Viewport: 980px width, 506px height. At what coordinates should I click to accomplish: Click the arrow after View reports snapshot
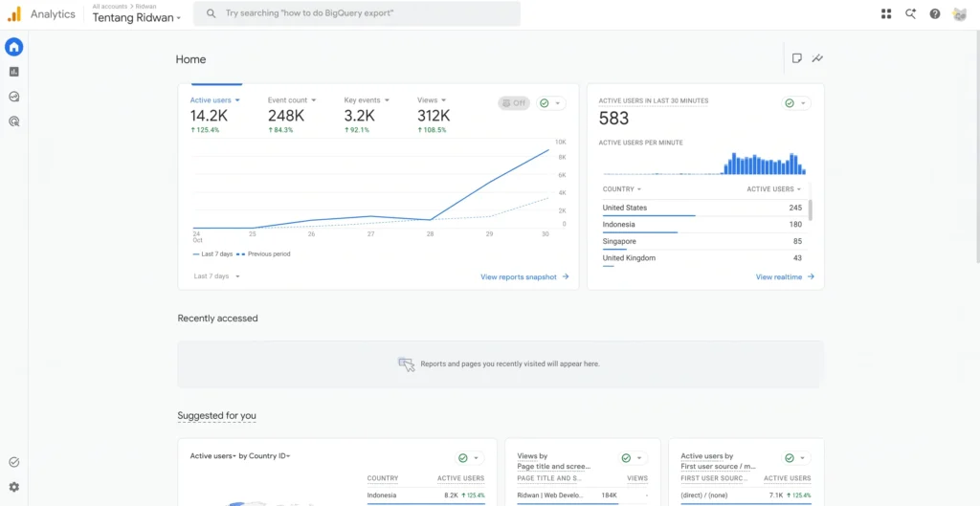(566, 276)
